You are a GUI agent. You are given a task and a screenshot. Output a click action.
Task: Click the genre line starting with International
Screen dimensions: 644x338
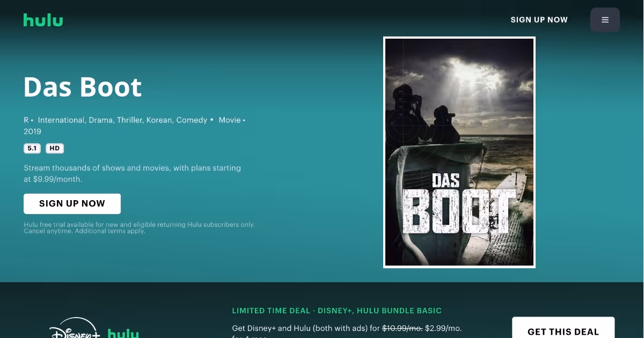point(122,120)
